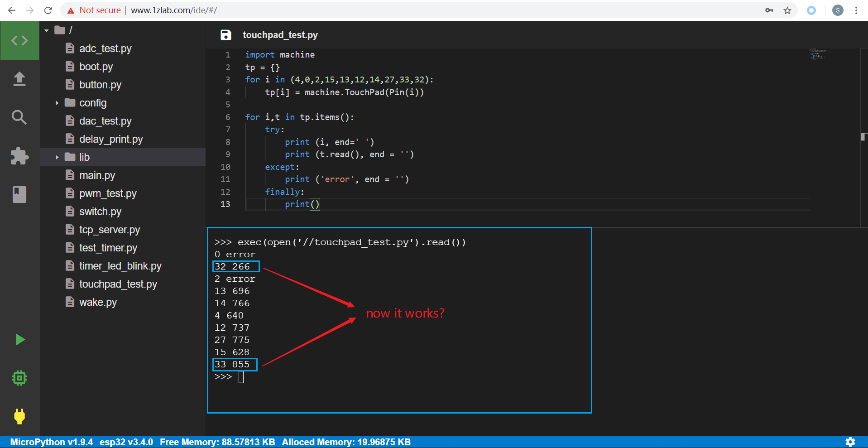Viewport: 868px width, 448px height.
Task: Open the IDE settings gear
Action: (850, 442)
